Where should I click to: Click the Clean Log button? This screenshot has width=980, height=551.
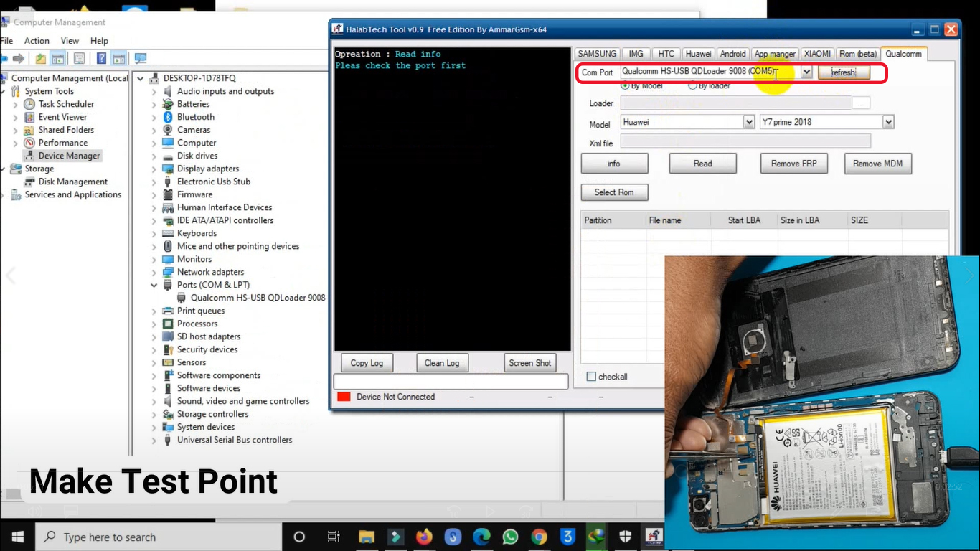tap(442, 363)
